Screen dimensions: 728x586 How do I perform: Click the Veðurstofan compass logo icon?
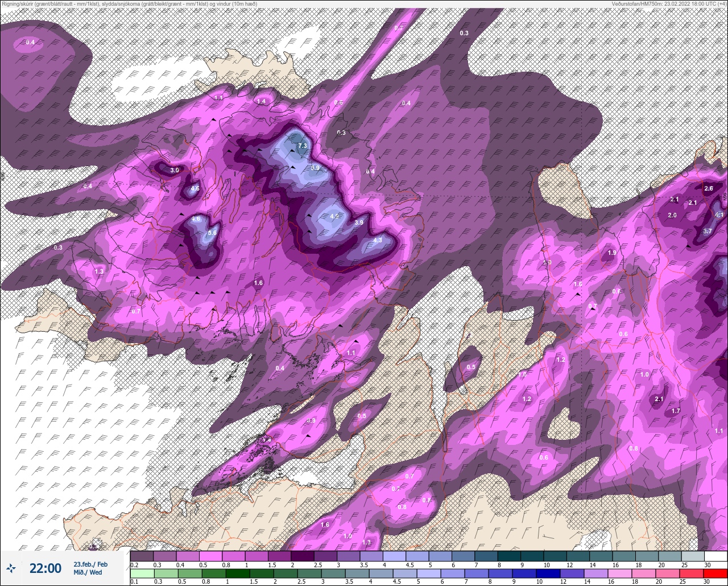[11, 568]
